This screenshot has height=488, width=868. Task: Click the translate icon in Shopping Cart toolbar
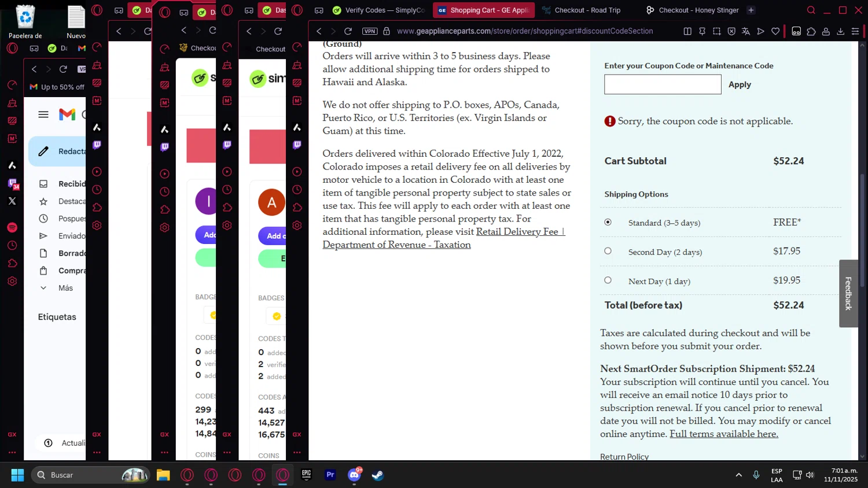(x=746, y=31)
